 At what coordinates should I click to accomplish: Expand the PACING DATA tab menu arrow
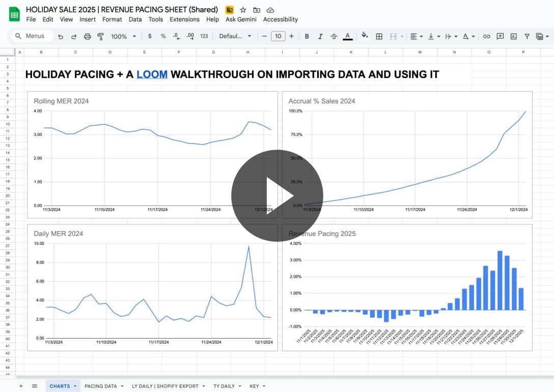(x=122, y=386)
